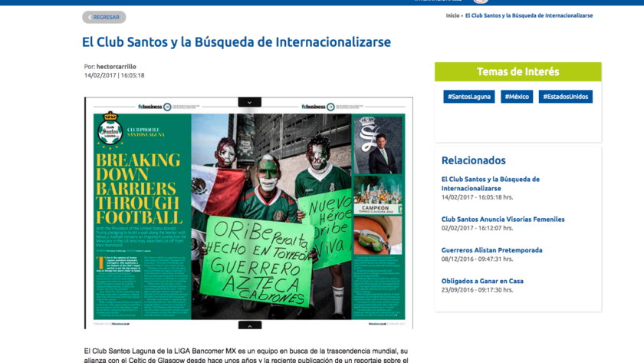
Task: Open the Inicio breadcrumb link
Action: [x=452, y=15]
